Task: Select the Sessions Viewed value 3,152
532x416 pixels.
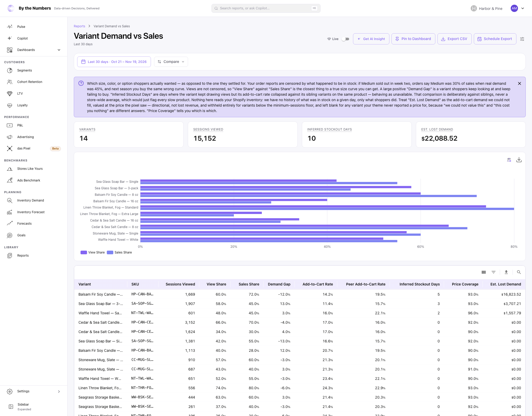Action: click(190, 323)
